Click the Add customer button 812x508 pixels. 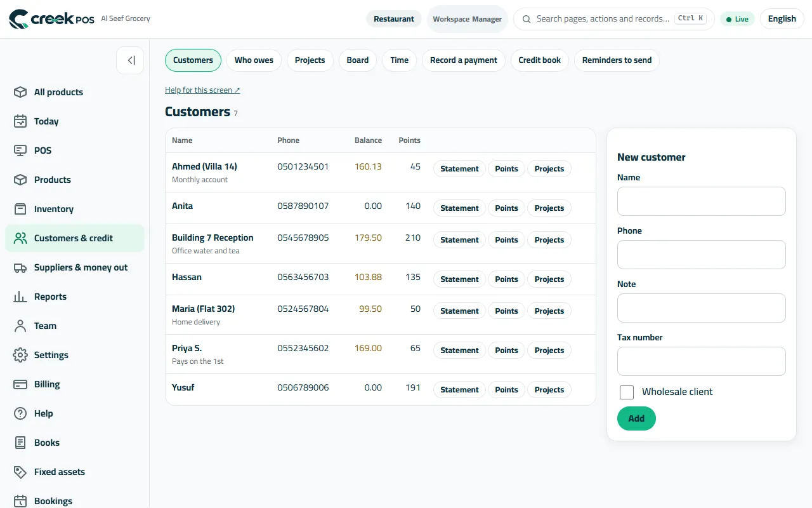pos(636,418)
